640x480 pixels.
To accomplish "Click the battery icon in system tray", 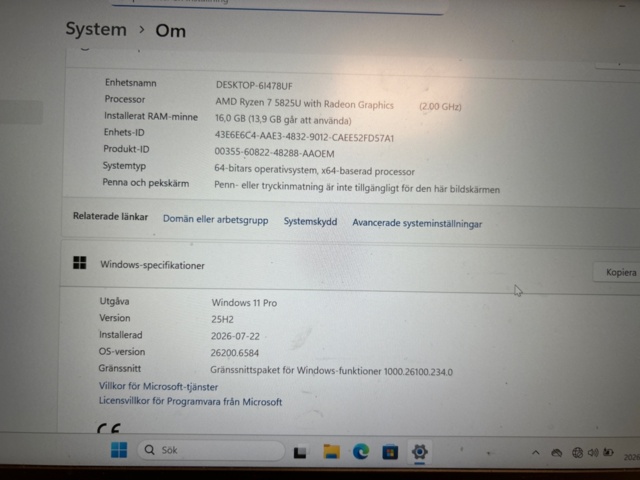I will click(608, 452).
